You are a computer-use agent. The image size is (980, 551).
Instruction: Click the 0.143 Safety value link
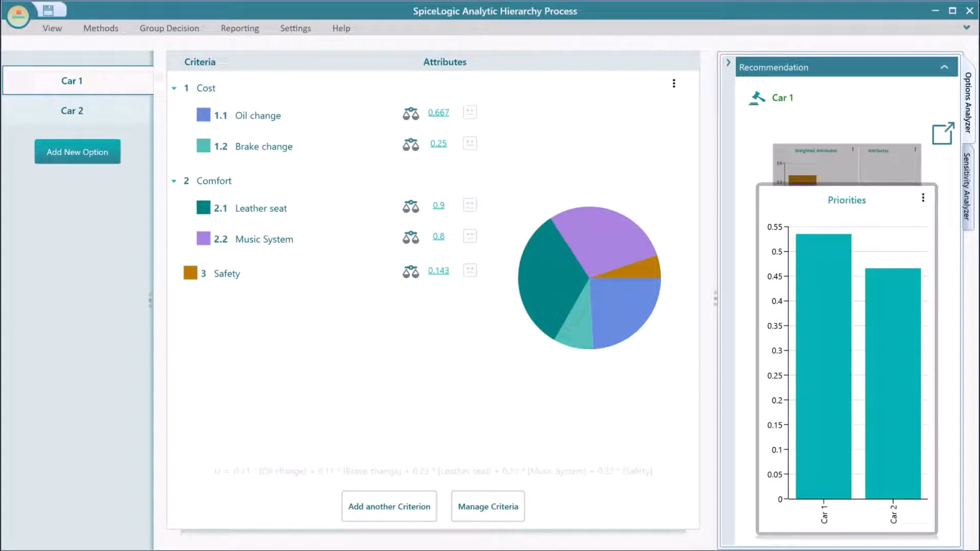(x=438, y=270)
